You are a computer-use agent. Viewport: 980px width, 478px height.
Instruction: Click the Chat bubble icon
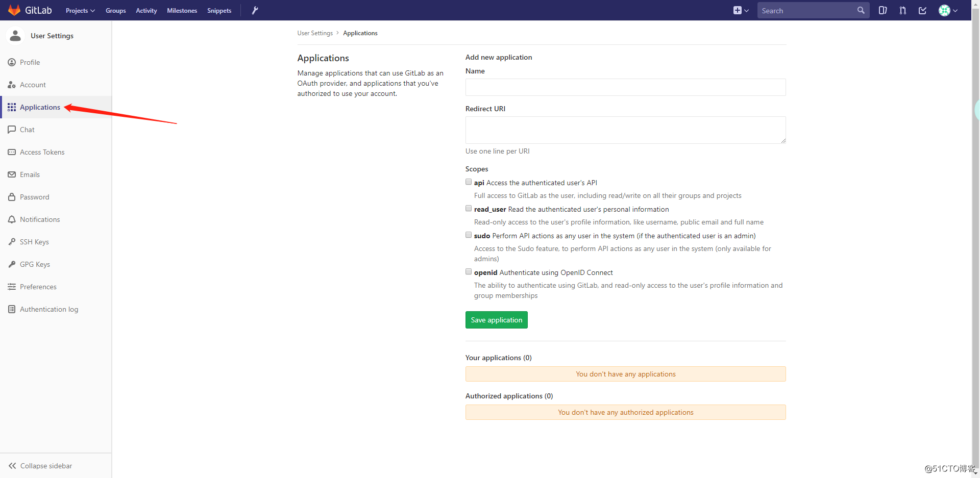tap(12, 130)
